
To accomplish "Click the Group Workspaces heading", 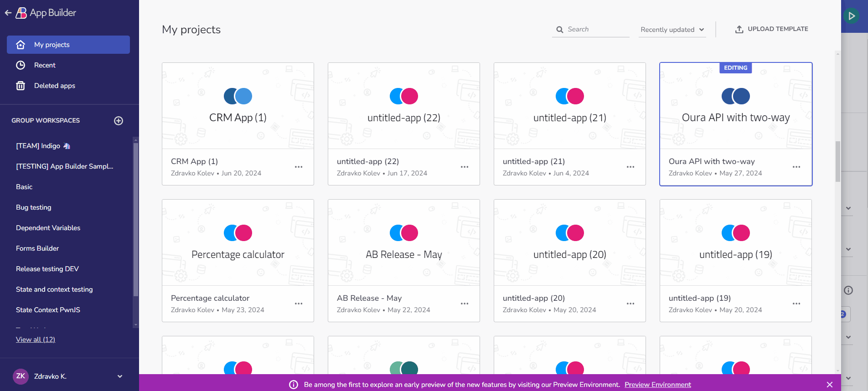I will [x=46, y=121].
